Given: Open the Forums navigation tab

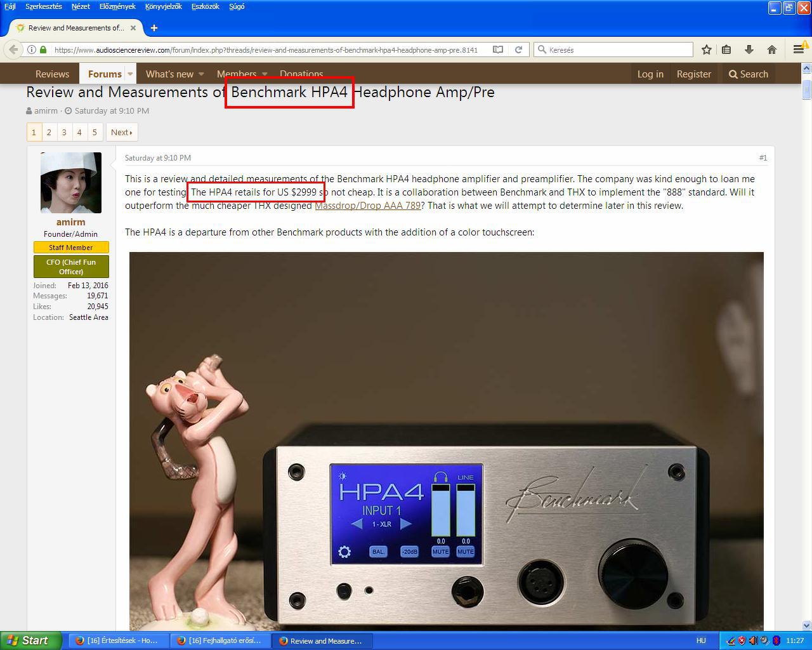Looking at the screenshot, I should point(105,74).
